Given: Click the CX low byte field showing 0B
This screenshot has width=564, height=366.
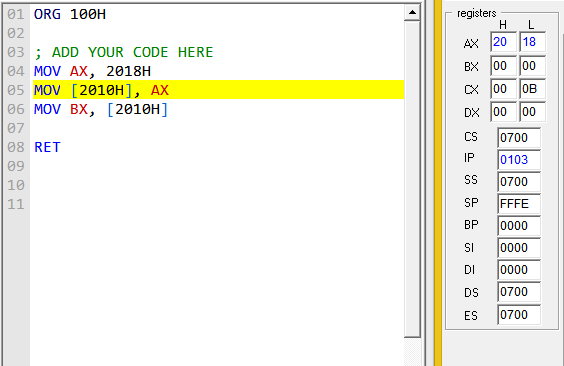Looking at the screenshot, I should (x=532, y=89).
